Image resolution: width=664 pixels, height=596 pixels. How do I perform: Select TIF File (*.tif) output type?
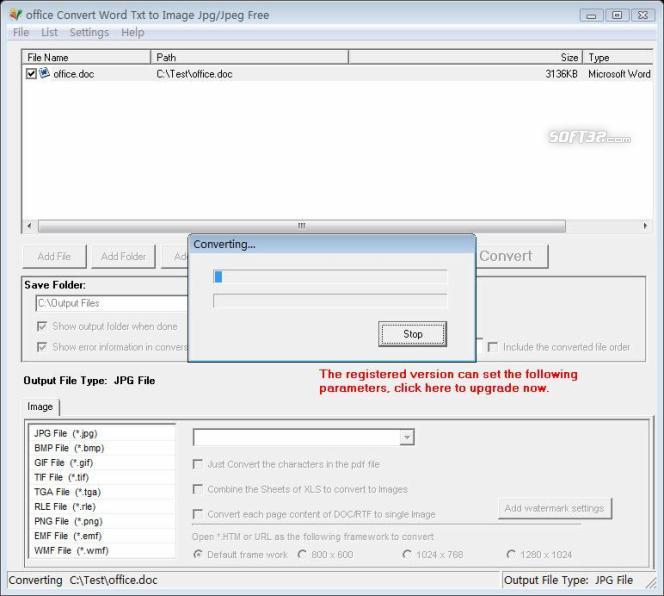(x=102, y=477)
